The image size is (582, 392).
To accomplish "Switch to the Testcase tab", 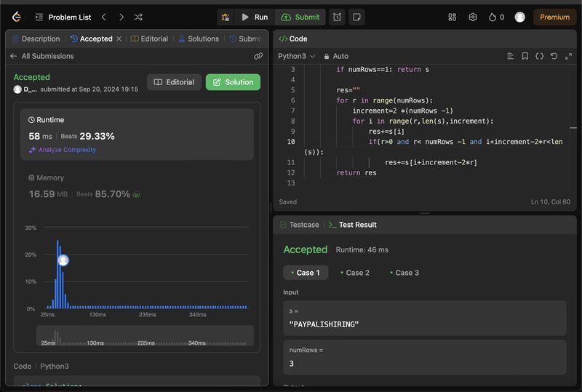I will [x=299, y=225].
